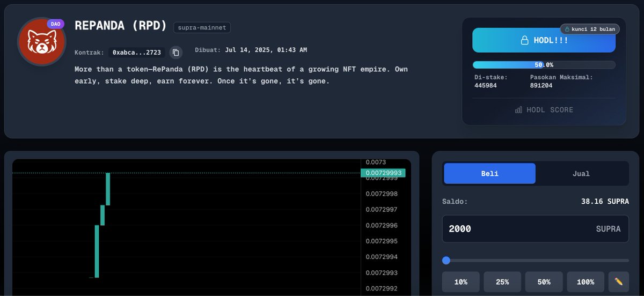Select the 25% amount button

tap(502, 282)
